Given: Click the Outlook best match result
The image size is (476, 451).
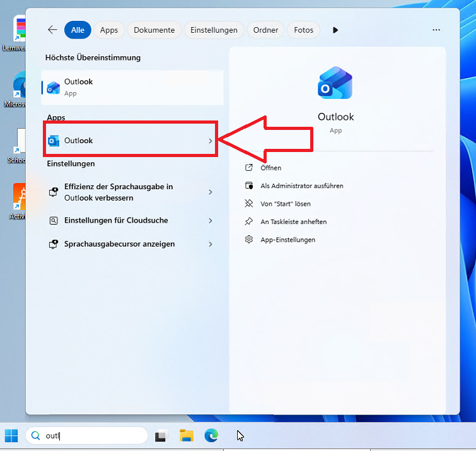Looking at the screenshot, I should tap(132, 87).
